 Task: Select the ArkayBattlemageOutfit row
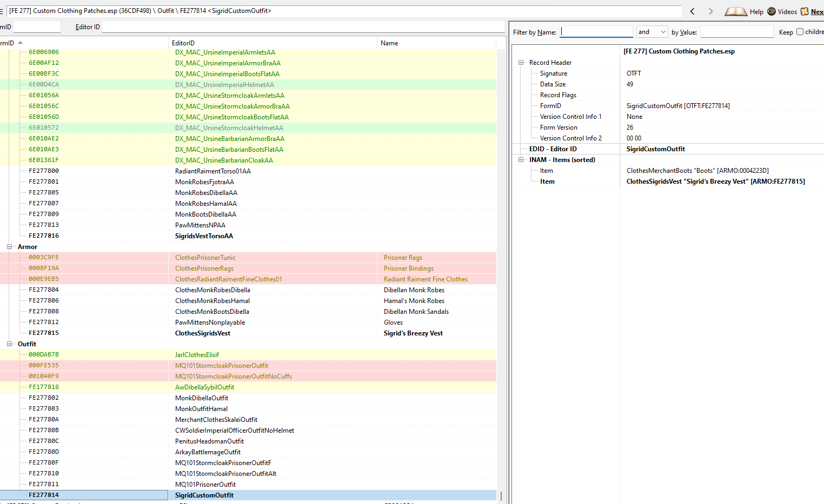coord(248,452)
